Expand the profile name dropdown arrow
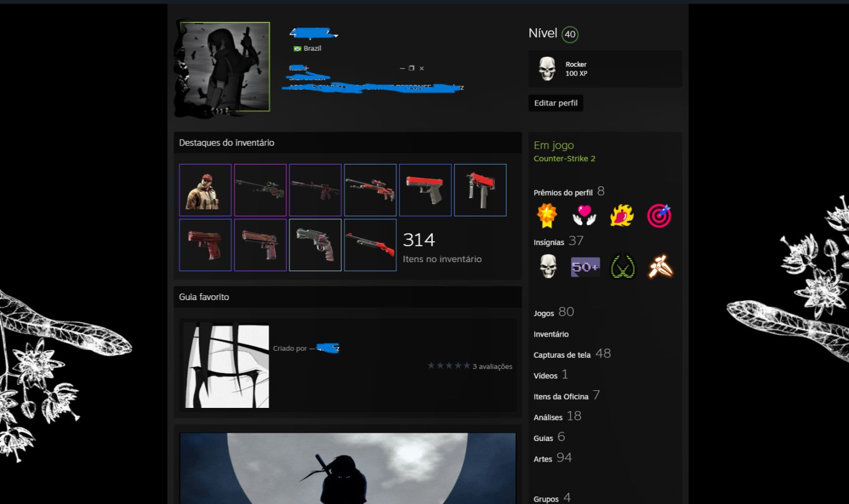Screen dimensions: 849x504 tap(336, 36)
